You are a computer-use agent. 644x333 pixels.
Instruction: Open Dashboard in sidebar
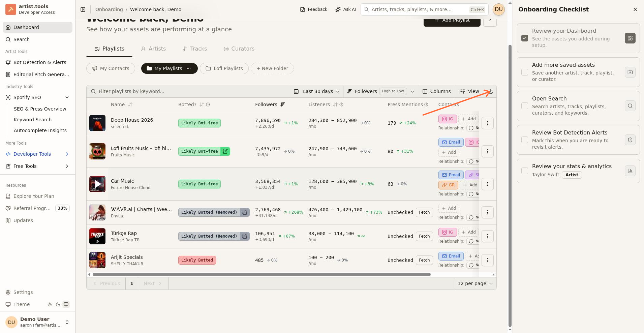(37, 27)
